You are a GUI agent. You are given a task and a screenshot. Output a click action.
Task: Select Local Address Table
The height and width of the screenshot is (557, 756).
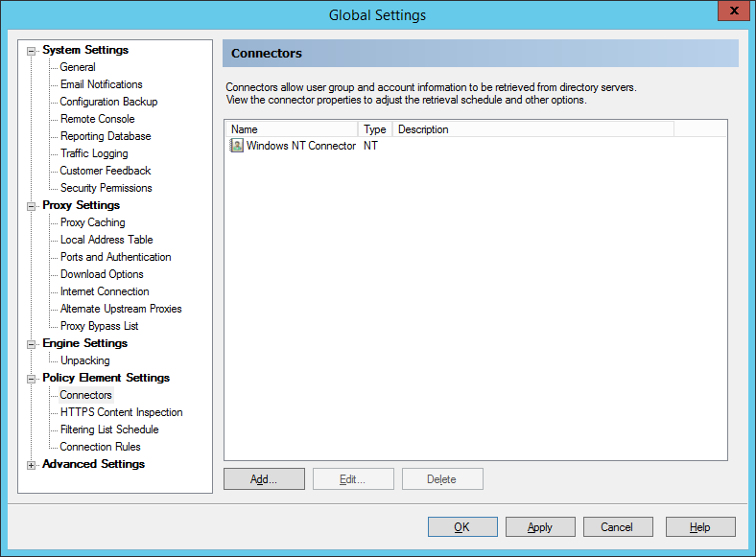(106, 240)
